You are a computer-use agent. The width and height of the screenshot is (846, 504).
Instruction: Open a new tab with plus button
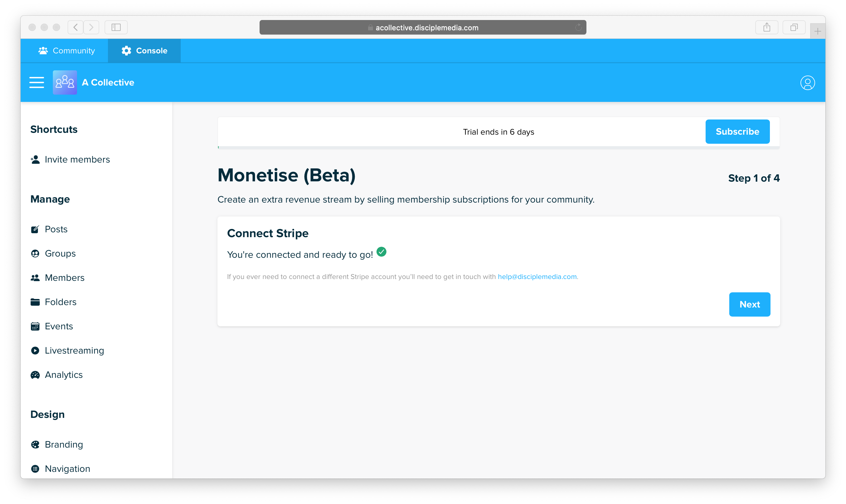point(817,31)
